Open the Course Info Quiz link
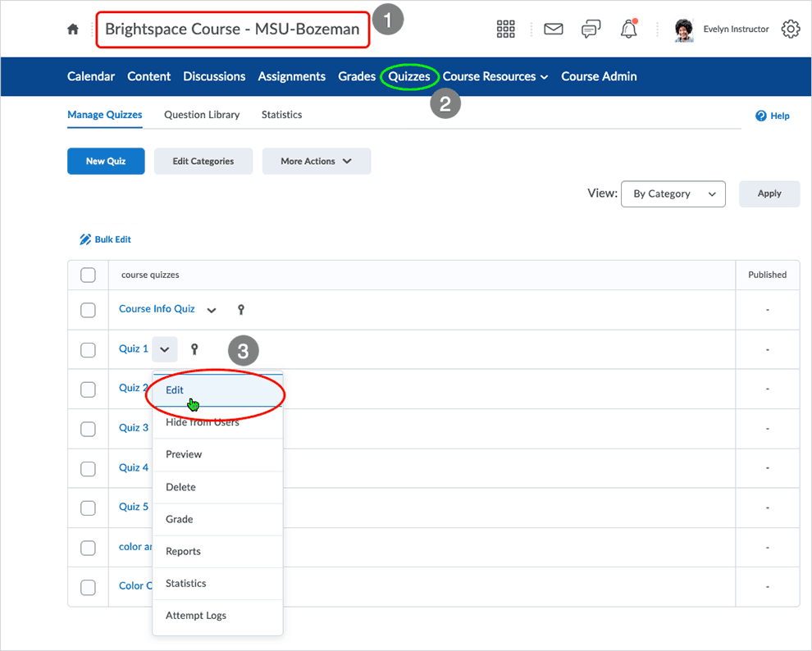 coord(157,309)
